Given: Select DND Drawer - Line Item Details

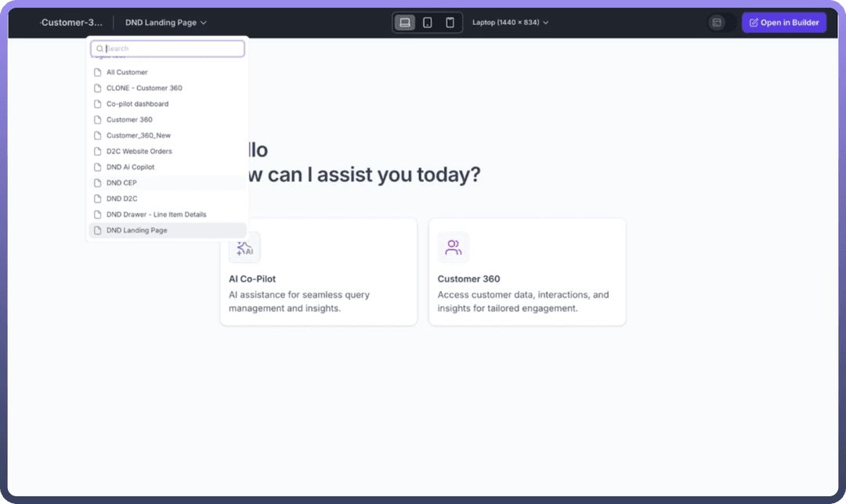Looking at the screenshot, I should tap(156, 214).
